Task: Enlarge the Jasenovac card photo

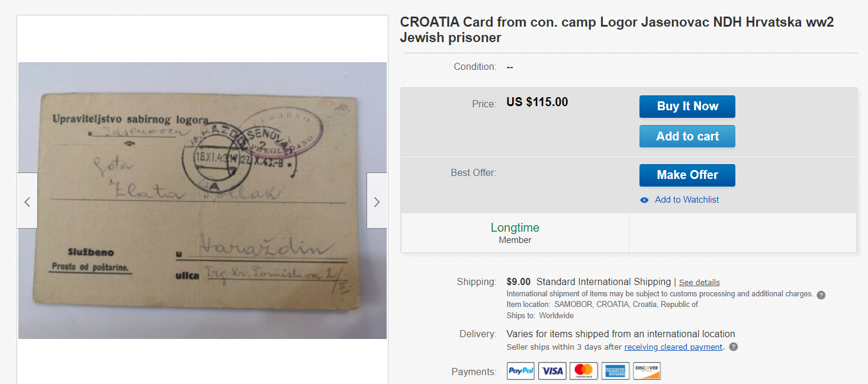Action: tap(202, 201)
